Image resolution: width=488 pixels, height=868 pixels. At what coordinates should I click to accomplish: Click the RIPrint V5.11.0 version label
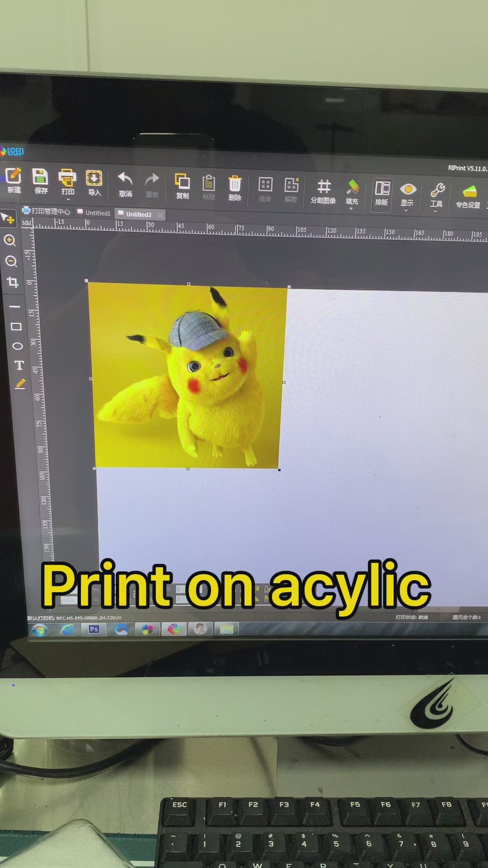(468, 168)
